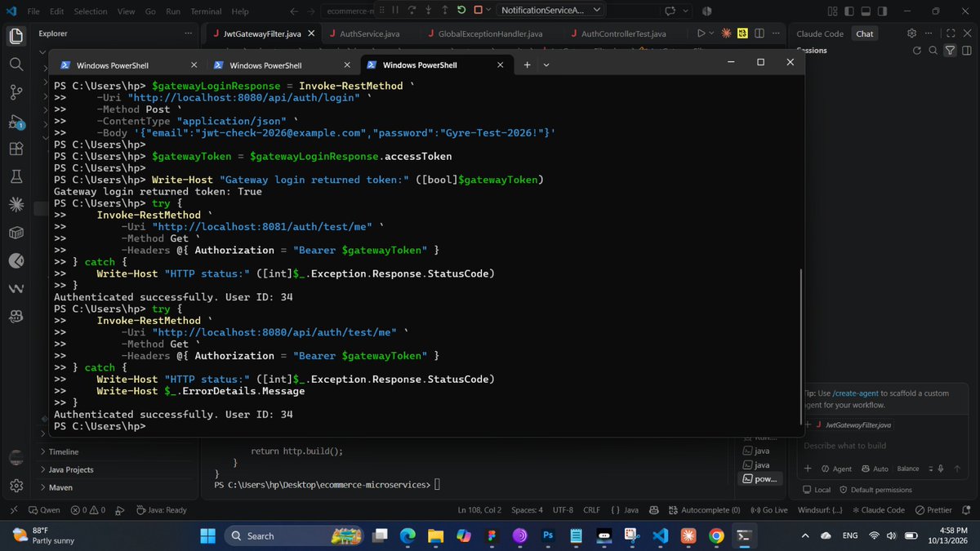980x551 pixels.
Task: Click the search sessions magnifier icon
Action: click(x=933, y=51)
